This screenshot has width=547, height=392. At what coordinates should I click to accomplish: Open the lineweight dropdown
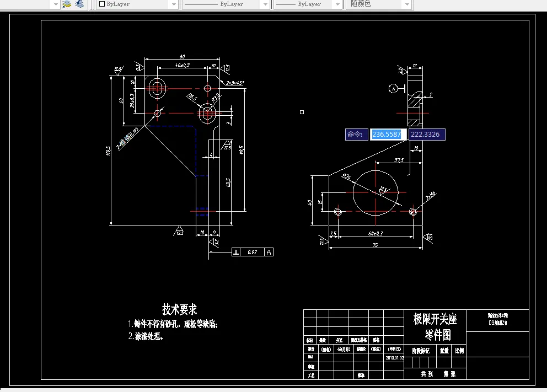339,4
